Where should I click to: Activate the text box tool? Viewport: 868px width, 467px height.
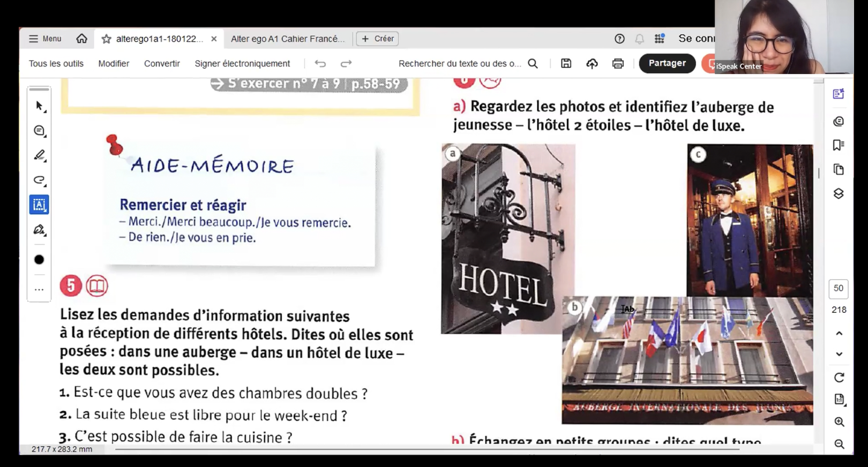point(39,205)
